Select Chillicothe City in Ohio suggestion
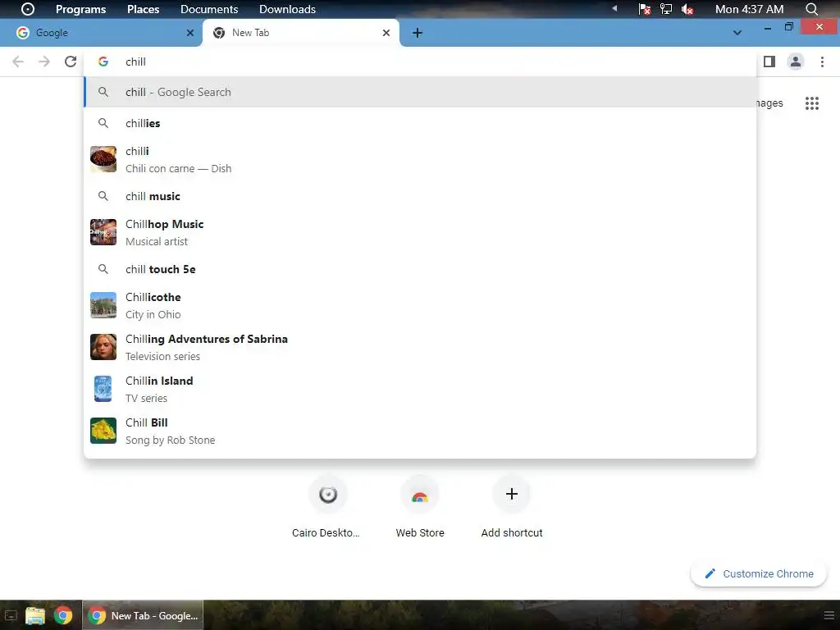840x630 pixels. pos(419,305)
